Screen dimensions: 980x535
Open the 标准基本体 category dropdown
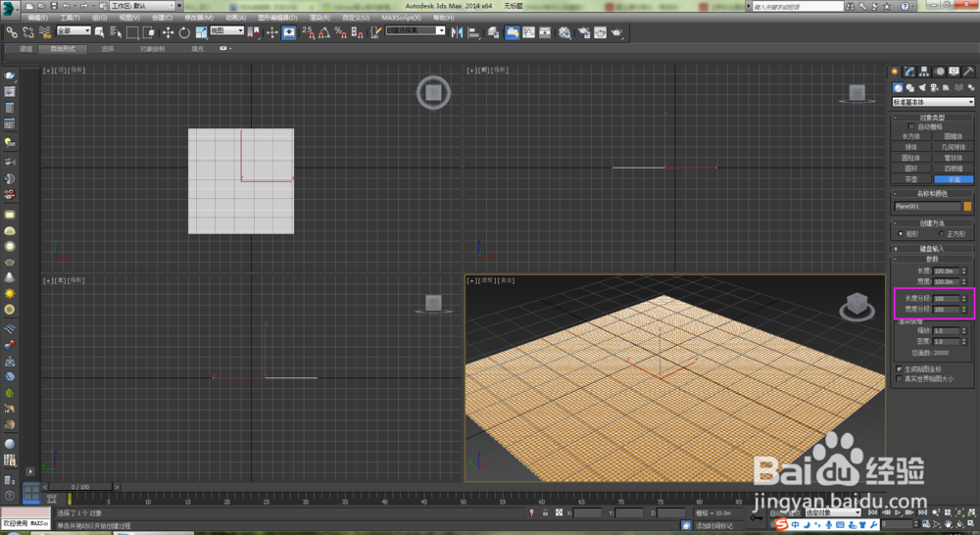click(x=932, y=102)
